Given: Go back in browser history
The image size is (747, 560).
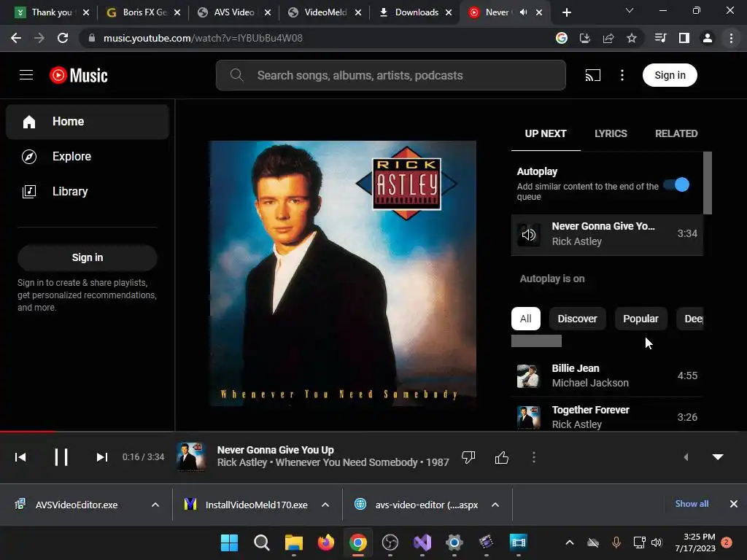Looking at the screenshot, I should tap(16, 38).
